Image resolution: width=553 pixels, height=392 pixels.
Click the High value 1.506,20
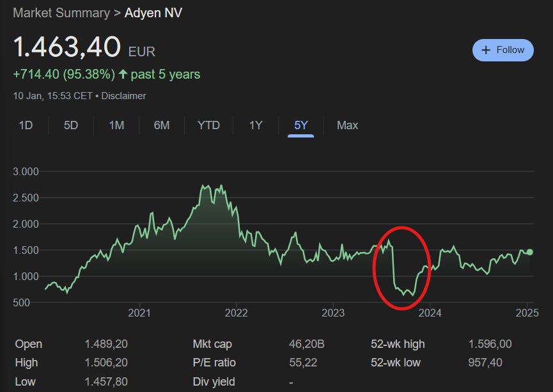click(x=106, y=363)
